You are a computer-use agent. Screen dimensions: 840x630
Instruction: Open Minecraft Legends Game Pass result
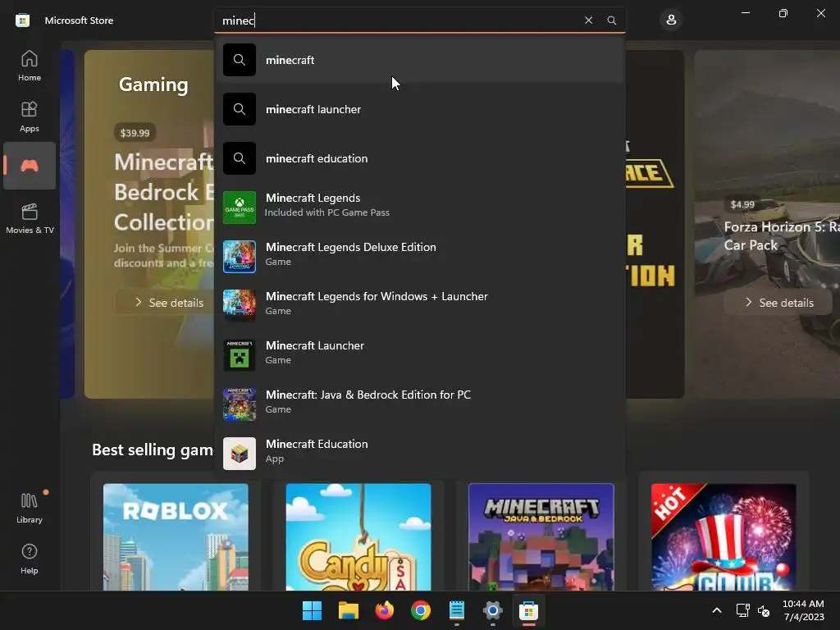click(x=419, y=208)
